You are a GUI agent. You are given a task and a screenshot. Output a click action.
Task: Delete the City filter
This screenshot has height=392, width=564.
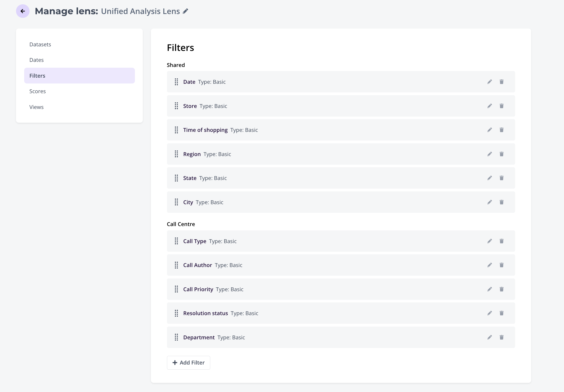click(501, 202)
